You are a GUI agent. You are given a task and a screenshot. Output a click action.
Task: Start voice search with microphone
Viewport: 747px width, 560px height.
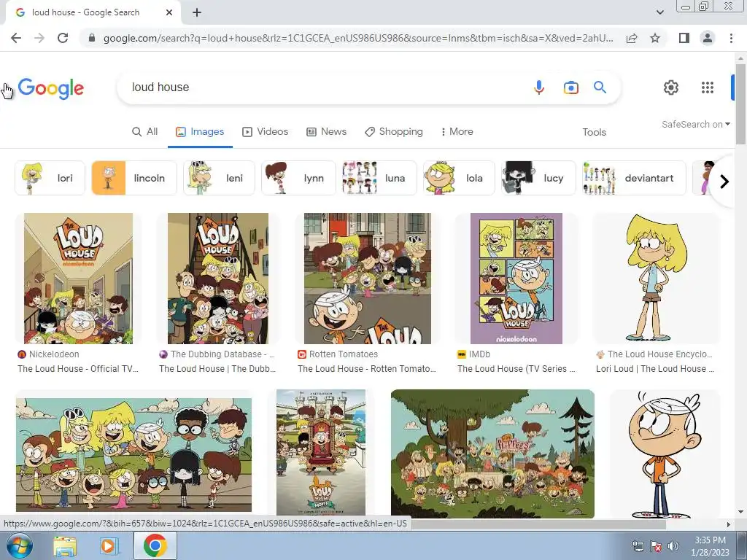coord(539,87)
